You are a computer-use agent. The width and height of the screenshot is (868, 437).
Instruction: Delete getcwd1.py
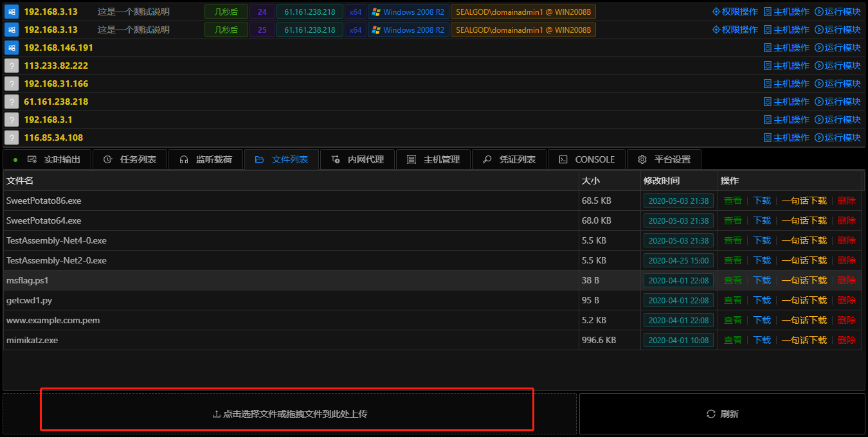click(847, 300)
